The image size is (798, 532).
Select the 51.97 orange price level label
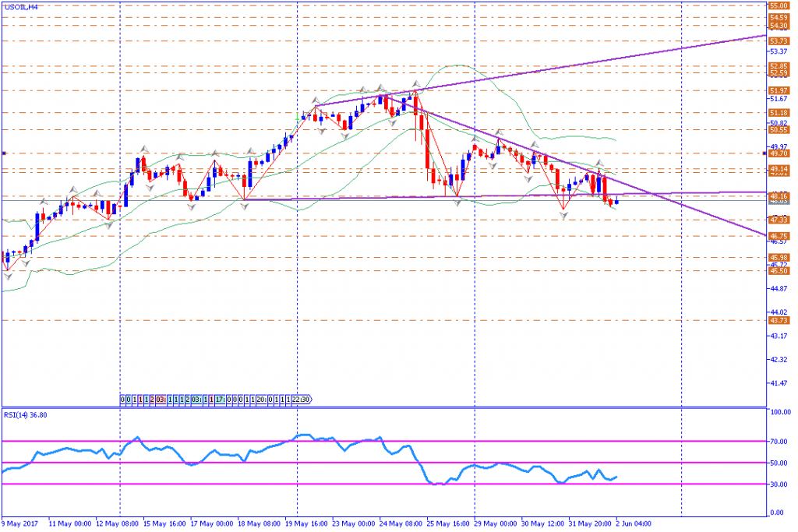[x=779, y=90]
